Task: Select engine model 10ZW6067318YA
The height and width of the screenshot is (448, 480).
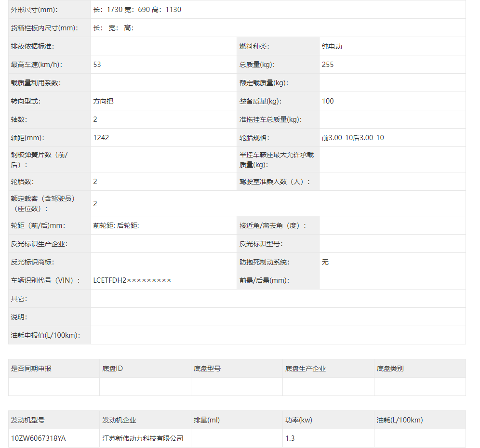Action: click(39, 438)
